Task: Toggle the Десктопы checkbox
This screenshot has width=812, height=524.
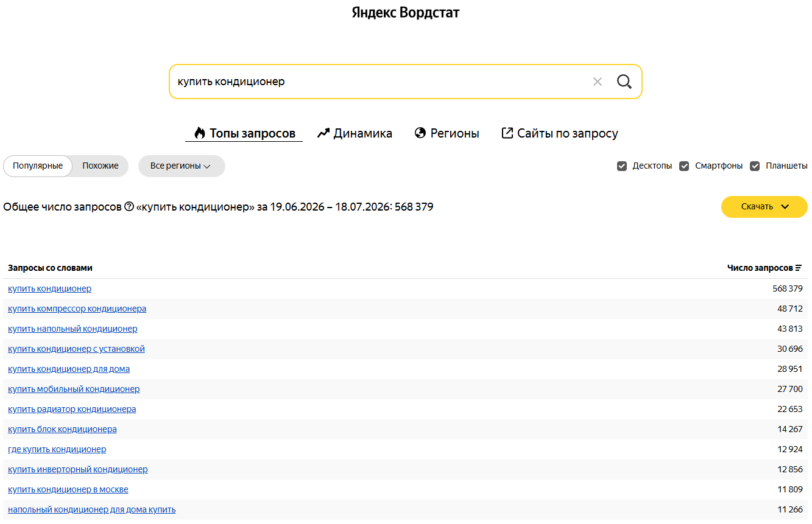Action: coord(622,166)
